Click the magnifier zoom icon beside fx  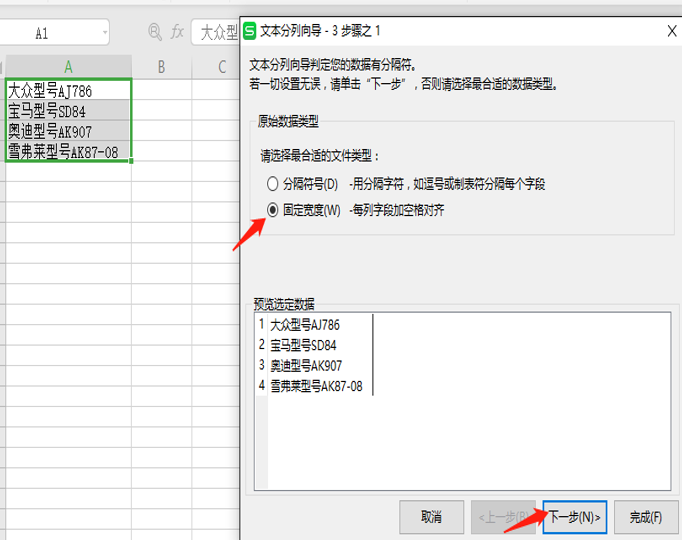click(x=155, y=32)
